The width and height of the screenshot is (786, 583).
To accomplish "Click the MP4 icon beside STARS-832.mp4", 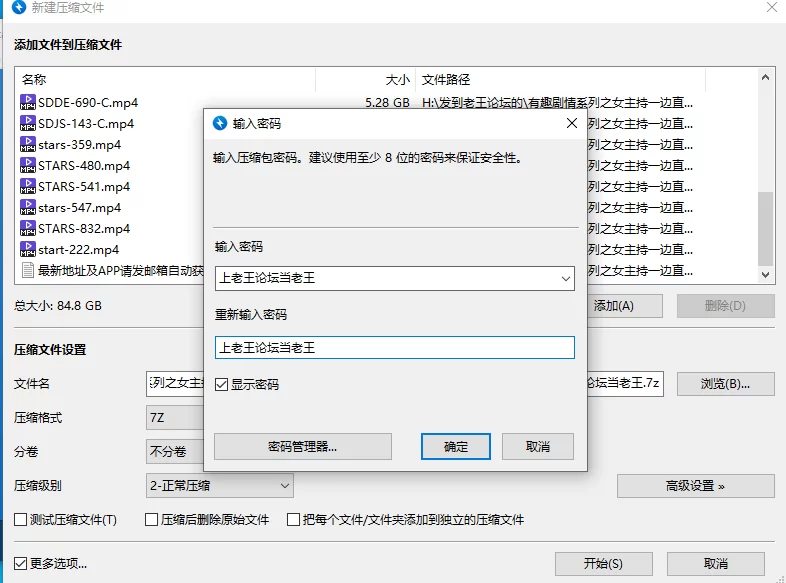I will click(x=28, y=229).
